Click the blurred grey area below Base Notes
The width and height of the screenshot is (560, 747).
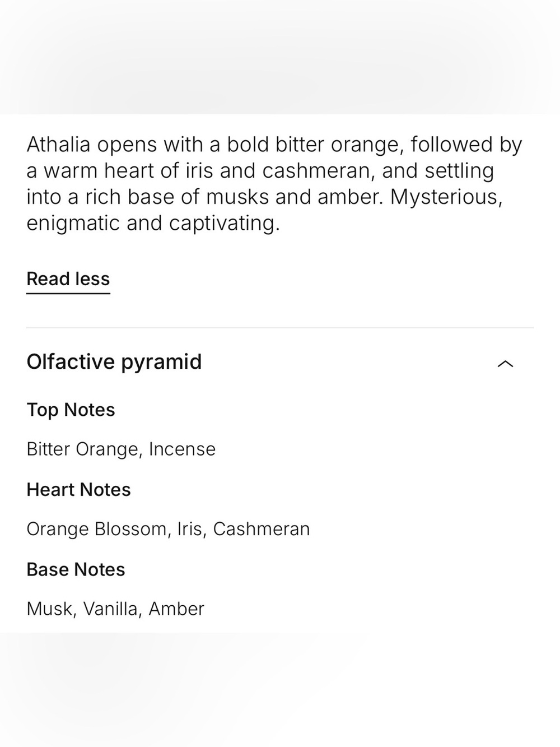point(280,690)
